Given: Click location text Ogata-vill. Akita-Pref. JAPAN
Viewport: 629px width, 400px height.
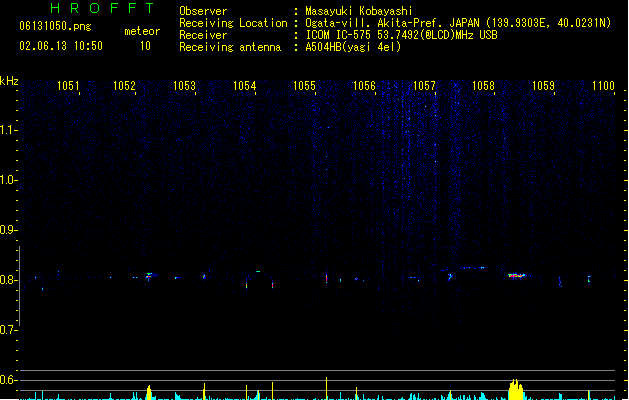Looking at the screenshot, I should (392, 23).
